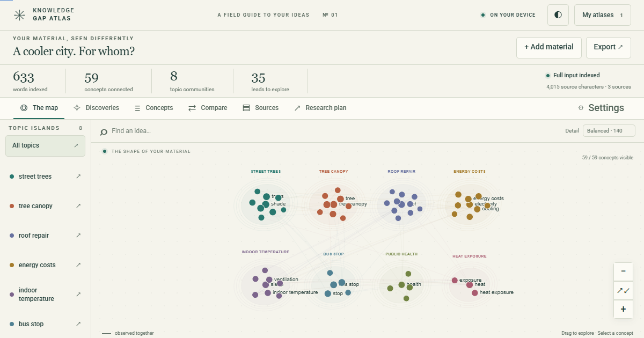Select the tree canopy topic island
Image resolution: width=644 pixels, height=338 pixels.
[x=45, y=206]
